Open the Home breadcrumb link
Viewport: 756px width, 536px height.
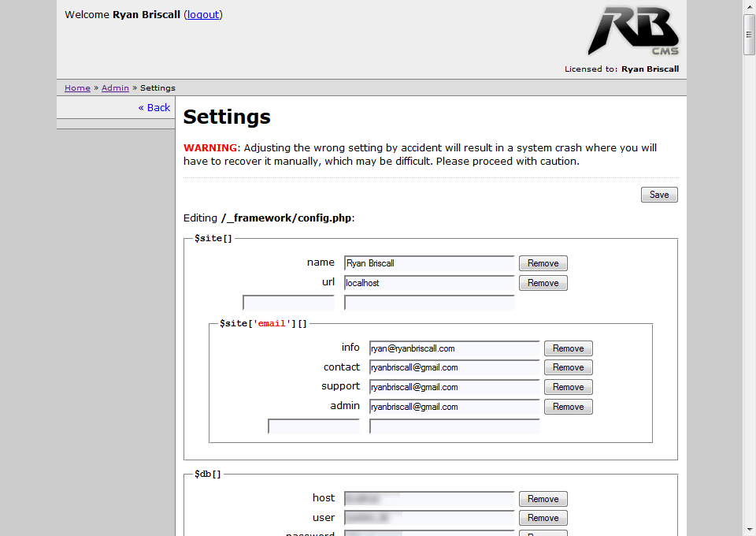[x=77, y=87]
